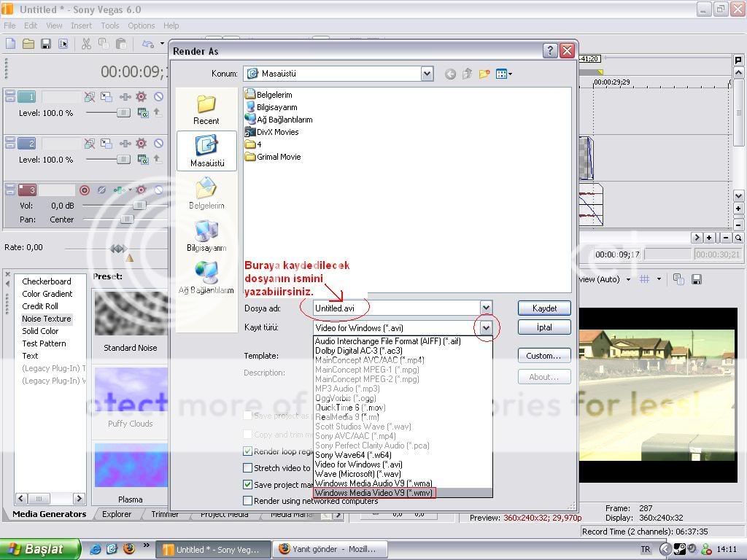Arm audio track 3 for recording

pyautogui.click(x=85, y=190)
